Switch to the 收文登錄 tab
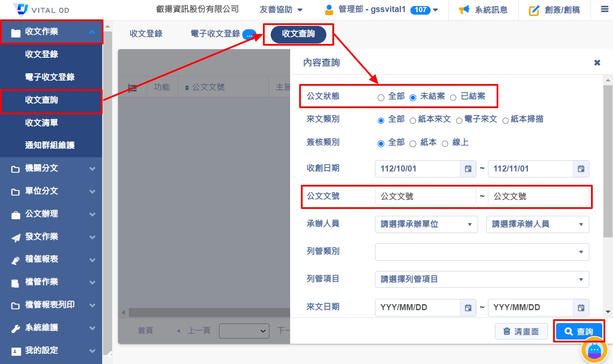The height and width of the screenshot is (364, 613). tap(146, 34)
